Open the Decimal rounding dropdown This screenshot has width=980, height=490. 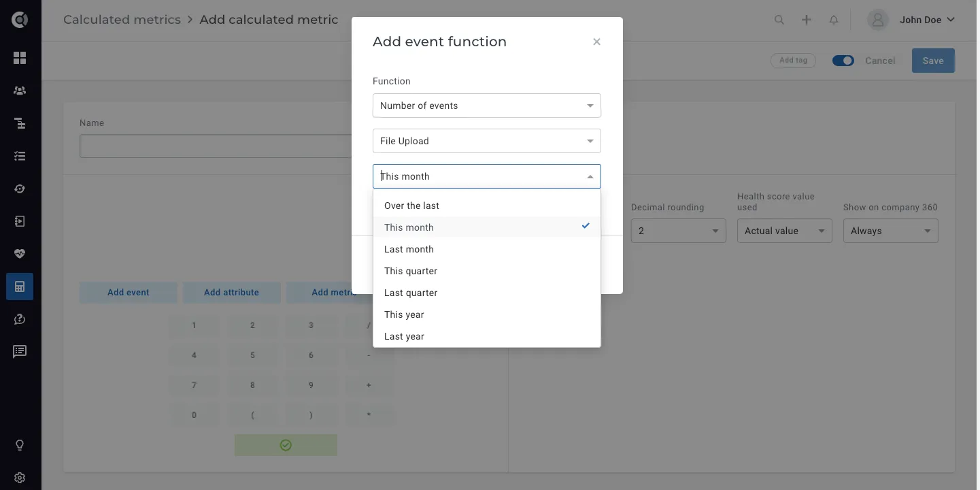pyautogui.click(x=678, y=231)
